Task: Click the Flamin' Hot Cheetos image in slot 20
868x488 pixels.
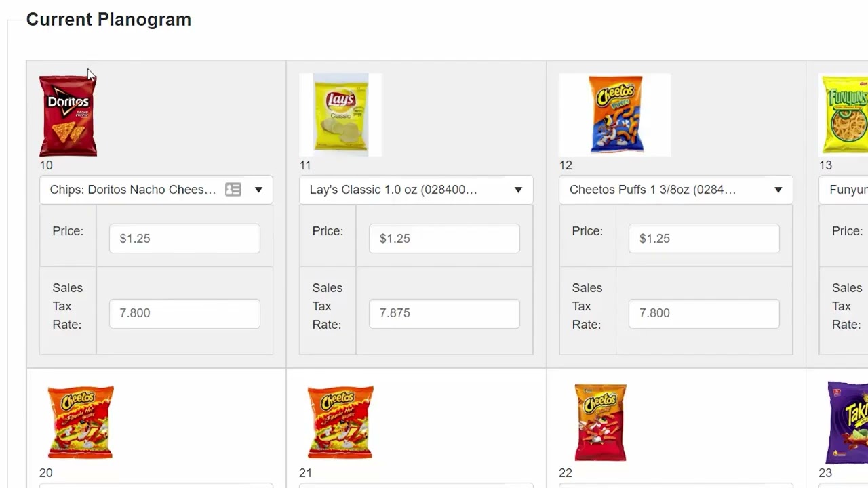Action: pos(80,422)
